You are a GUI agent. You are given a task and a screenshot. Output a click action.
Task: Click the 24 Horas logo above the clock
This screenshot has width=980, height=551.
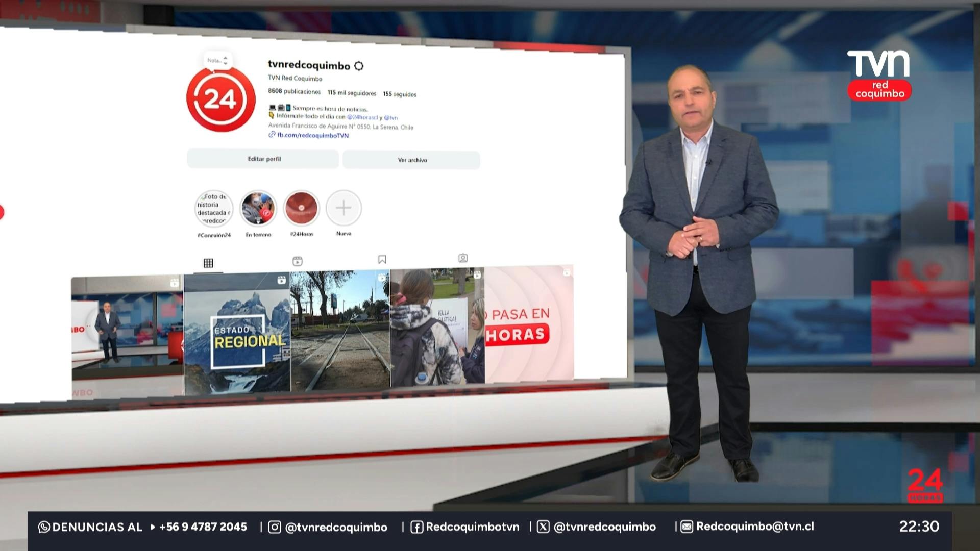point(925,485)
